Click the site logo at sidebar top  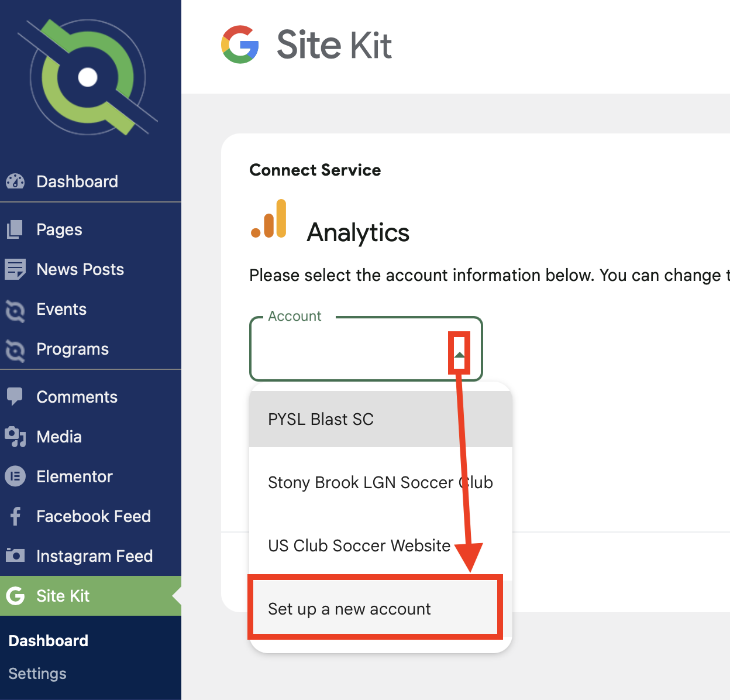88,77
